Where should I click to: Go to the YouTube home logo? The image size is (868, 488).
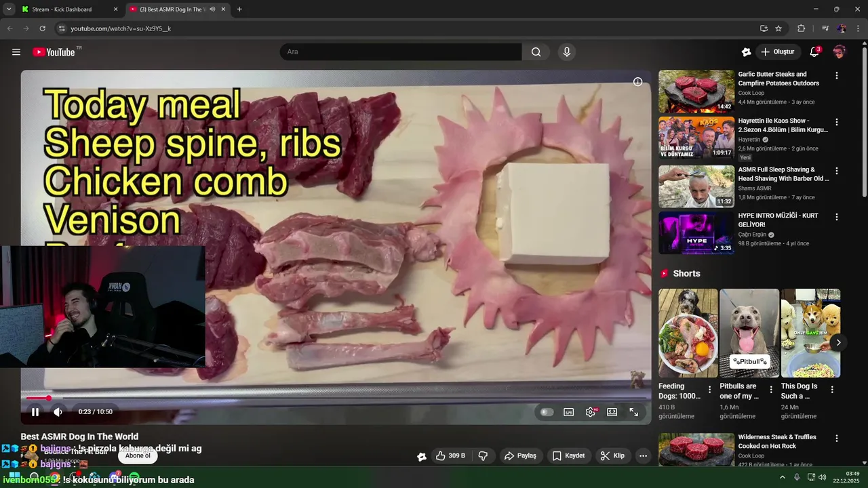[54, 52]
